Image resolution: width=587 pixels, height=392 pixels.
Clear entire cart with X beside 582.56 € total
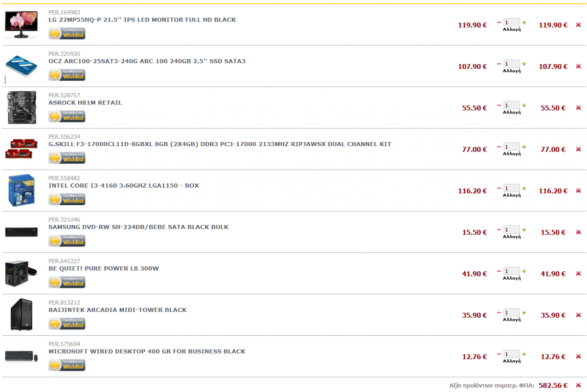(x=578, y=386)
